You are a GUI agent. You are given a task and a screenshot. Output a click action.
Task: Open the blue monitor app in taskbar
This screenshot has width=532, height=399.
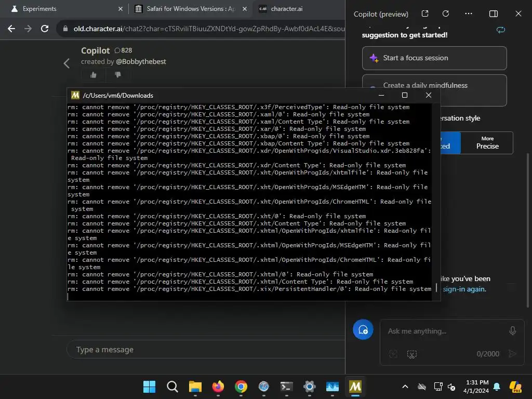[x=332, y=387]
